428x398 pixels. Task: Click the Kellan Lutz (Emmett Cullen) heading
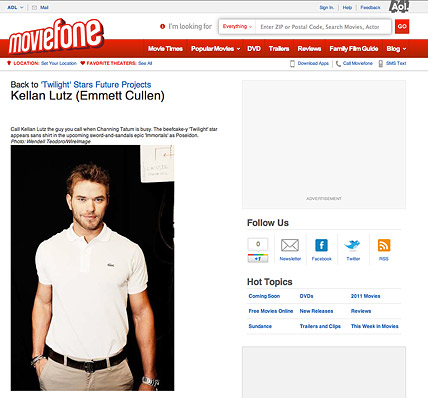click(x=88, y=96)
